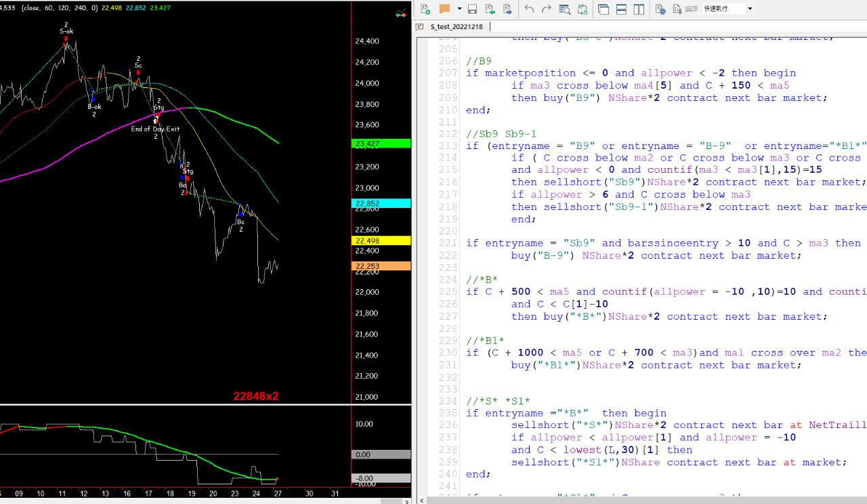Open the find and replace tool
This screenshot has width=867, height=504.
coord(583,9)
